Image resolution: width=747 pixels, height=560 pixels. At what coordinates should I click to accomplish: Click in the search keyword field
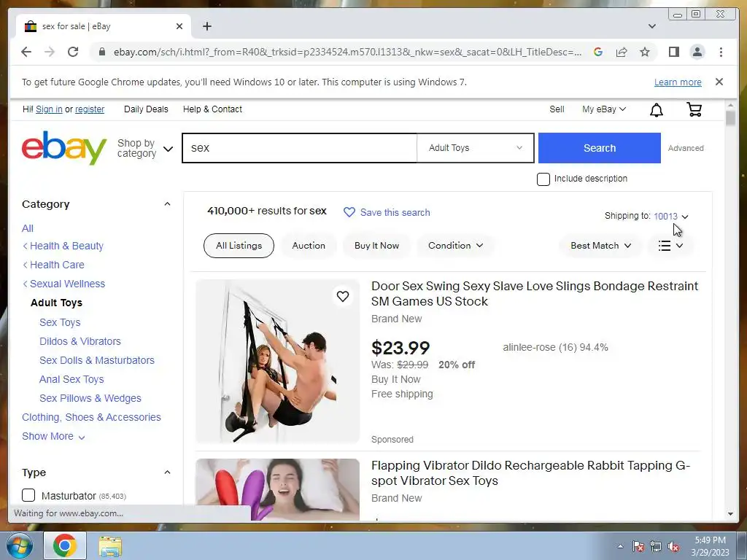coord(300,148)
